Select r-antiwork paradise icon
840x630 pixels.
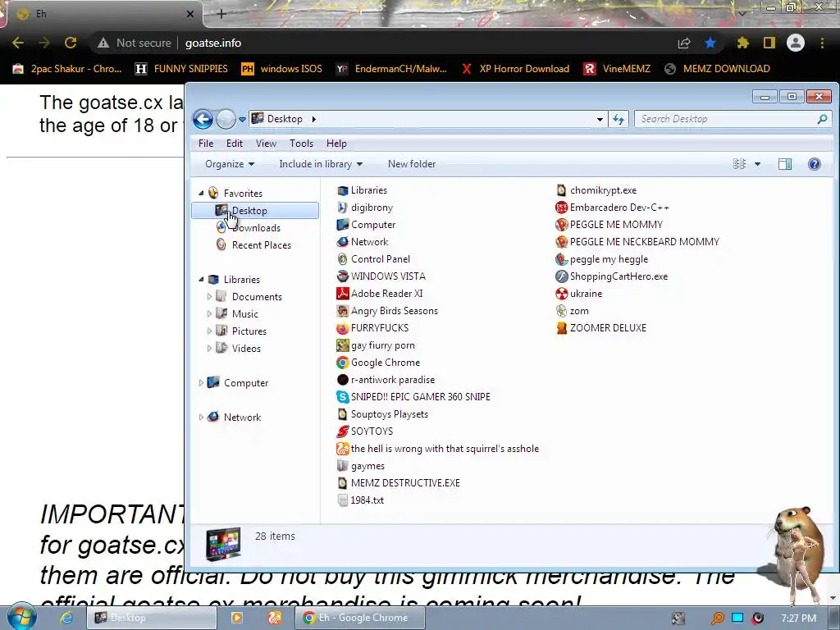point(342,380)
